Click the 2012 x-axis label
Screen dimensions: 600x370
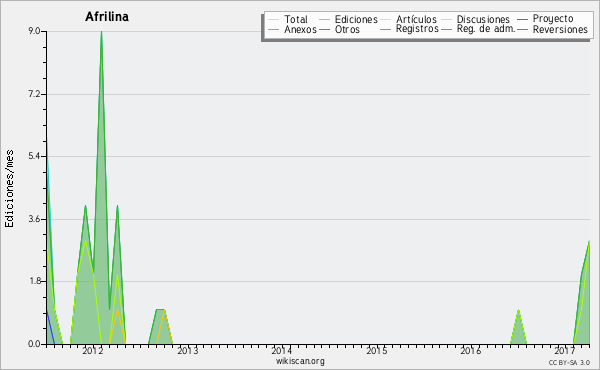pos(93,350)
